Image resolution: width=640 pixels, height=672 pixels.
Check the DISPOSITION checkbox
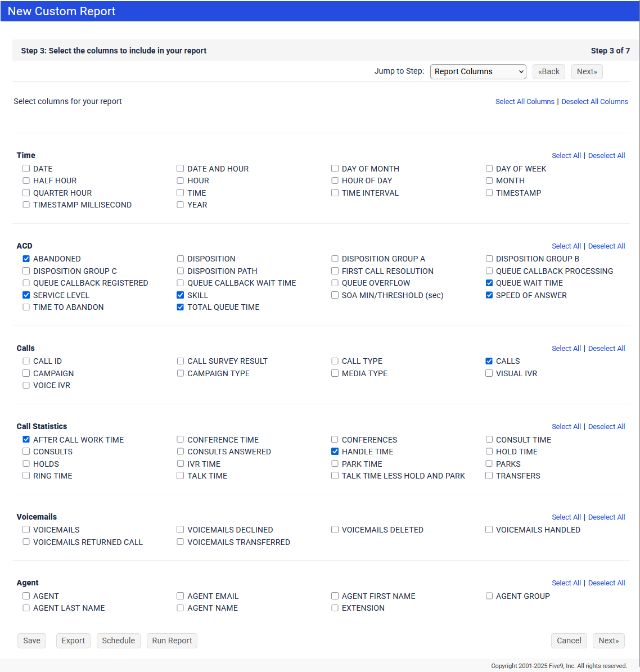click(180, 259)
